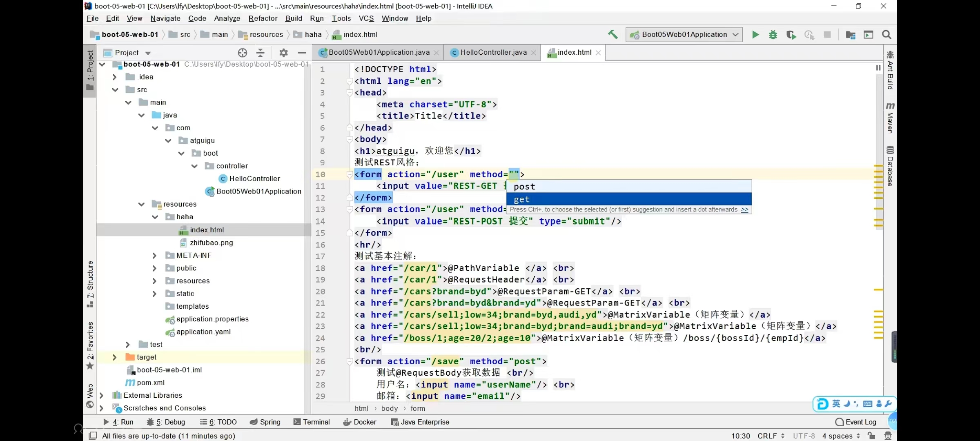The height and width of the screenshot is (441, 980).
Task: Hide the Project panel with minus icon
Action: click(x=302, y=53)
